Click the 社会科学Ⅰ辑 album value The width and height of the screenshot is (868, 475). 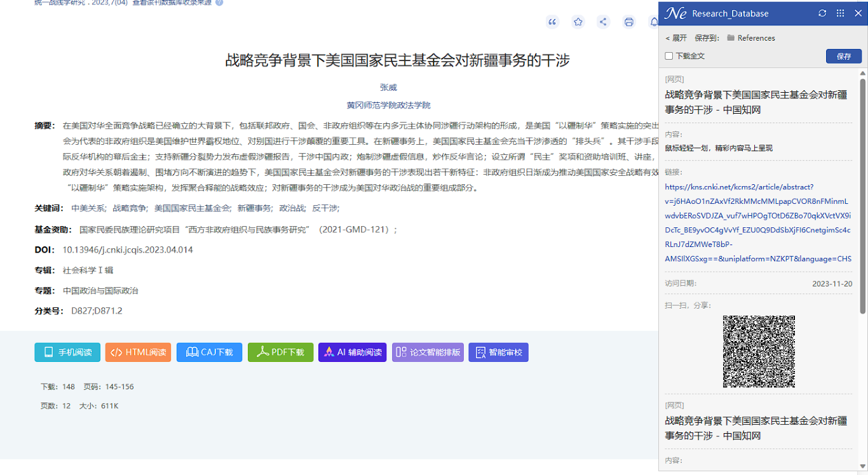click(88, 271)
